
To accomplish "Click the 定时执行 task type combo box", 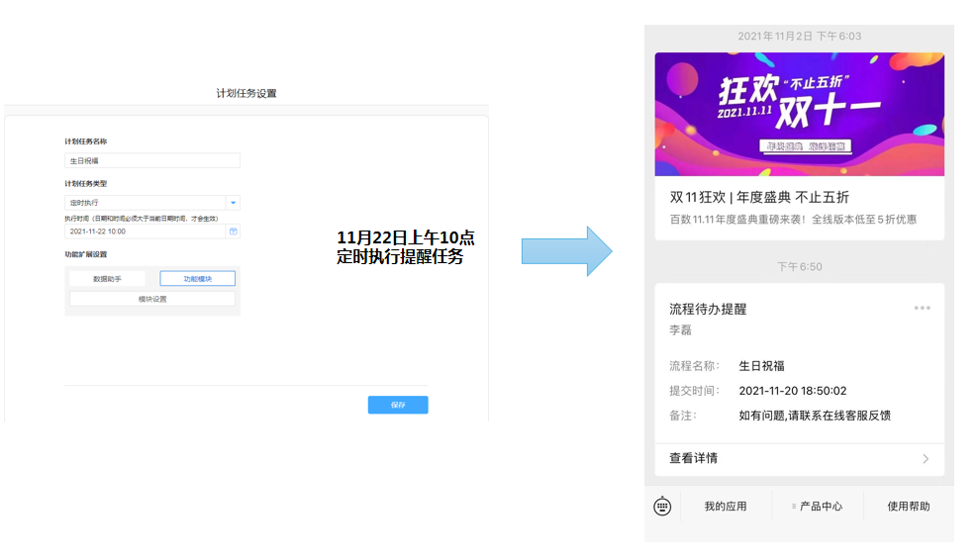I will click(145, 203).
